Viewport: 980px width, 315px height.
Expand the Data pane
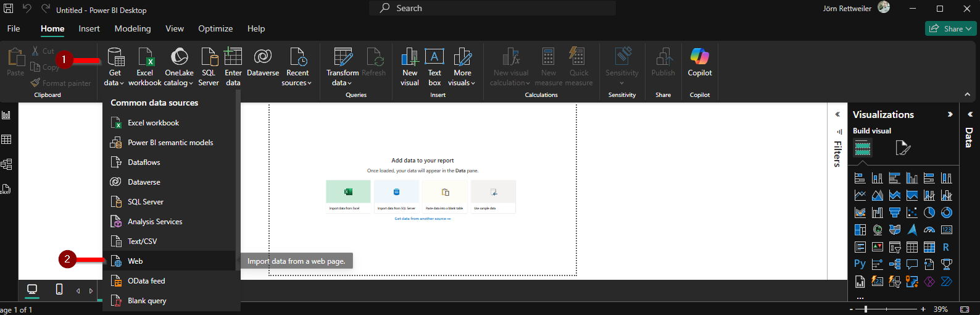coord(970,114)
